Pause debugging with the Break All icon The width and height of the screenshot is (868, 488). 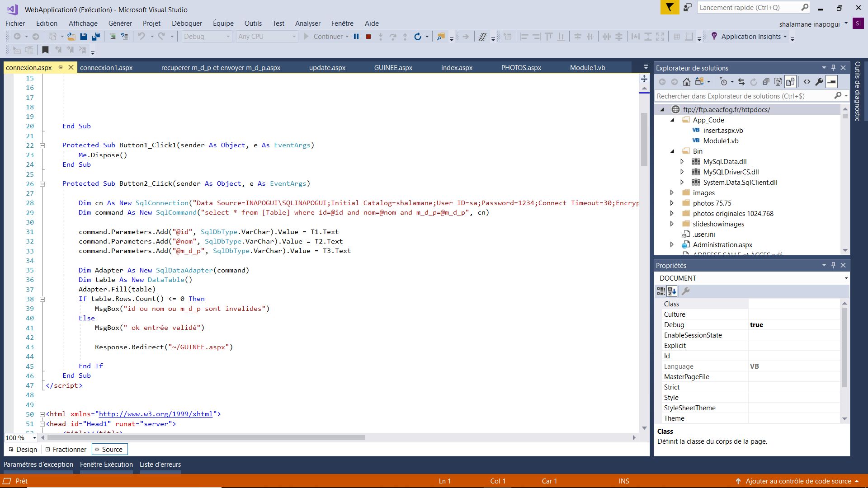tap(356, 37)
